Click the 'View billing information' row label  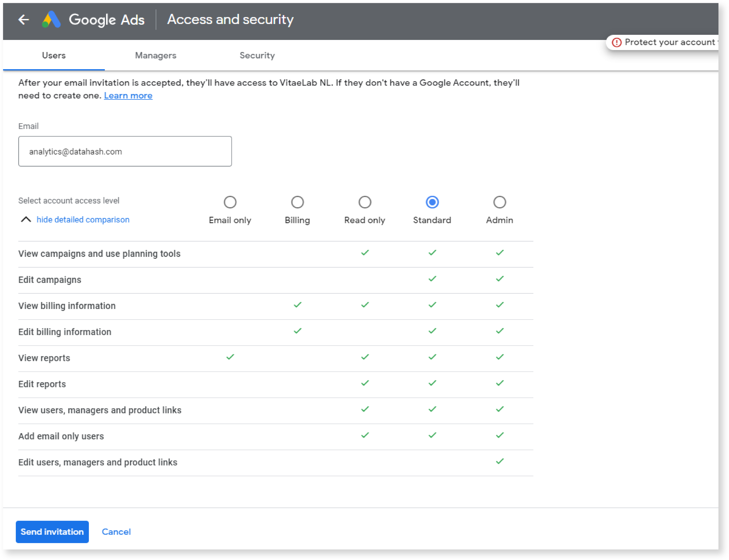coord(67,306)
